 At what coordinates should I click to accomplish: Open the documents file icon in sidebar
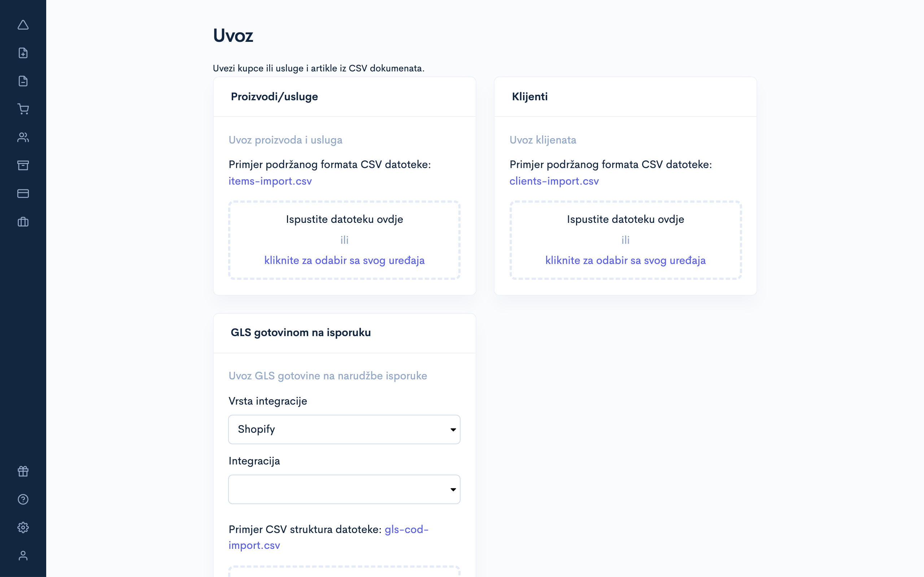click(23, 81)
